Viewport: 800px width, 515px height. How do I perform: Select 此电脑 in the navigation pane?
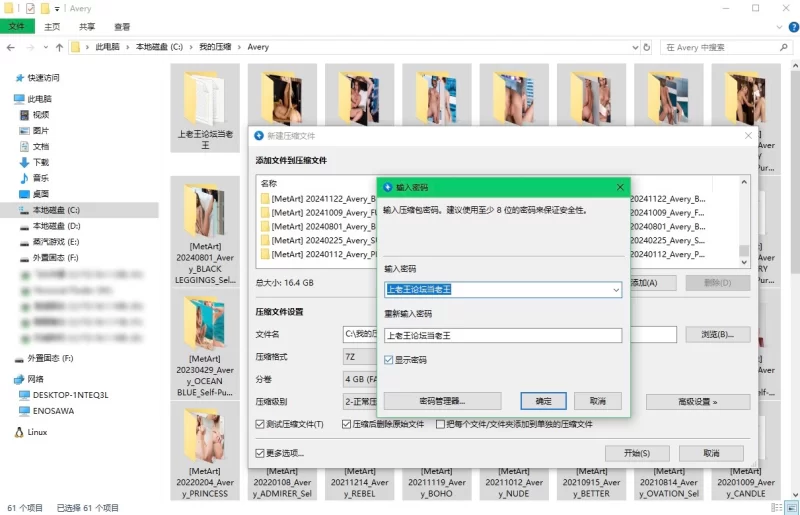pos(39,99)
